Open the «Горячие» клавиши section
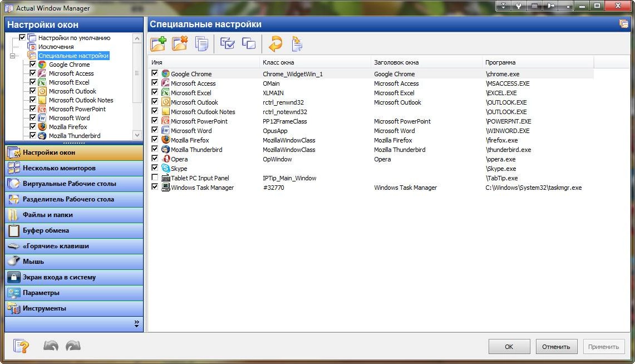The width and height of the screenshot is (635, 364). click(74, 246)
